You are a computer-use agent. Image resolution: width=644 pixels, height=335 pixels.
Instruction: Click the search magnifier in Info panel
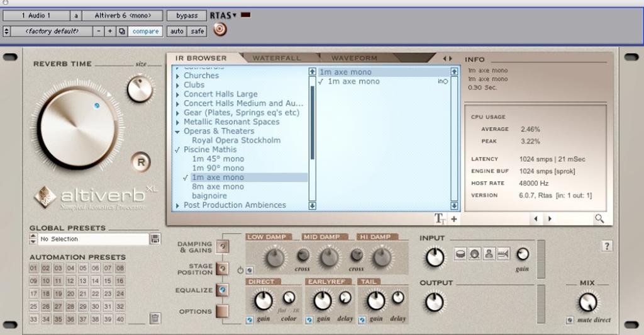(599, 219)
